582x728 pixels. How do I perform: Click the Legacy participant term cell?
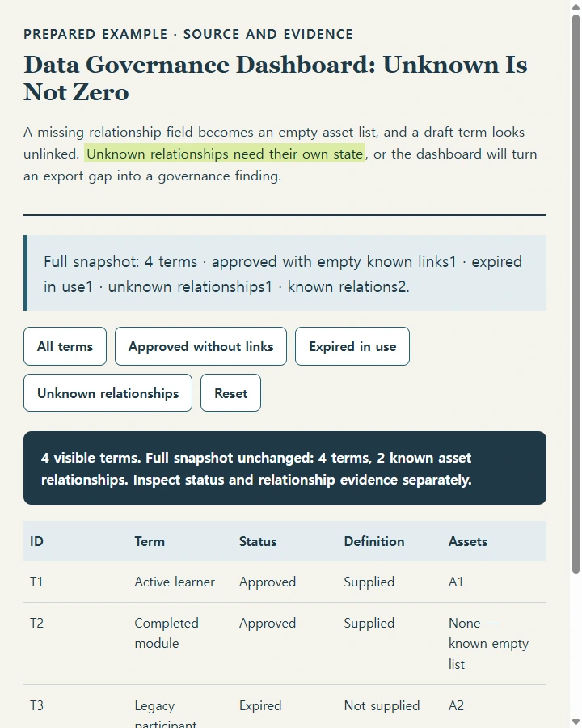tap(180, 707)
